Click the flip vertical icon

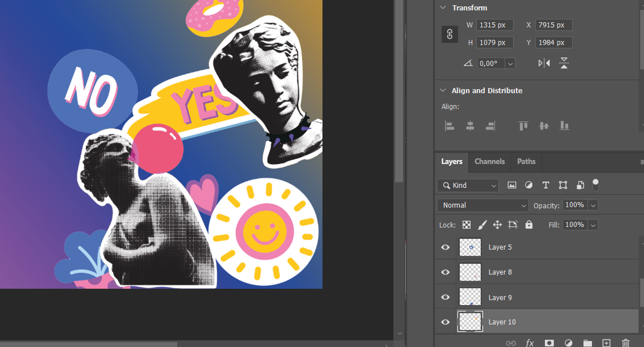(x=564, y=63)
